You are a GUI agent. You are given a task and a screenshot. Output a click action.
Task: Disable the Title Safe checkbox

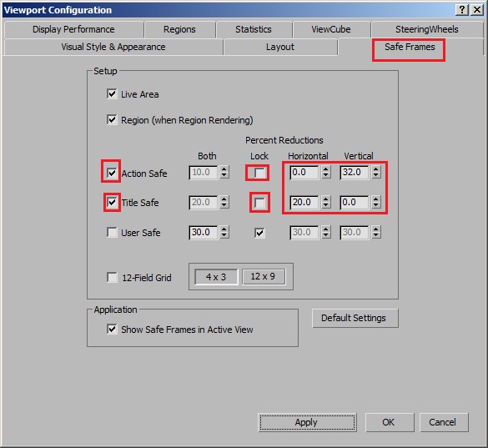pyautogui.click(x=112, y=203)
